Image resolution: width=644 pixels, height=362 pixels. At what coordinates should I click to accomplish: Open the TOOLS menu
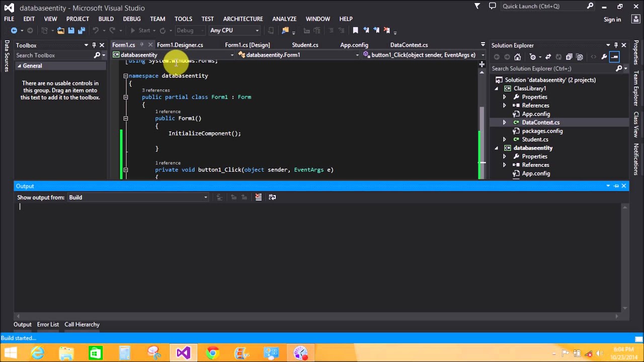(183, 19)
